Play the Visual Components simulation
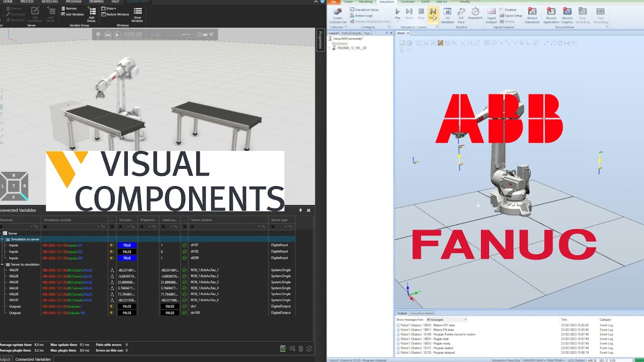 (x=117, y=35)
